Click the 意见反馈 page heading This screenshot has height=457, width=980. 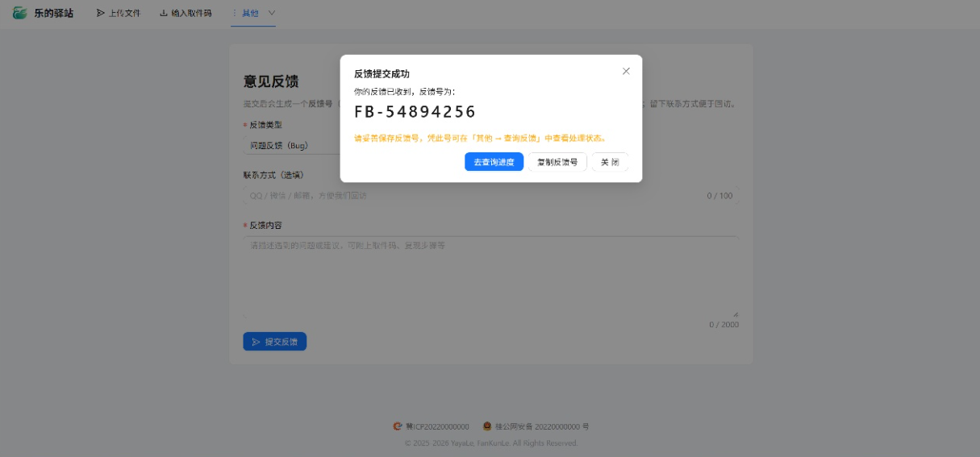point(271,81)
